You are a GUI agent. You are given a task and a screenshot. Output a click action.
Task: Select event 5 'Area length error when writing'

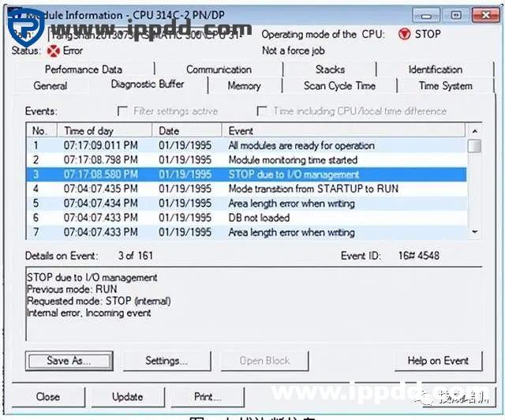[247, 204]
